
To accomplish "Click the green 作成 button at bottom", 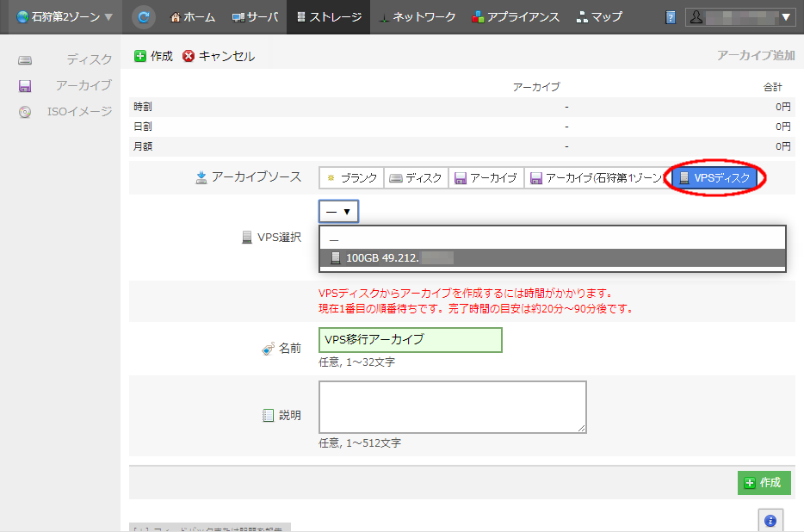I will (x=764, y=483).
